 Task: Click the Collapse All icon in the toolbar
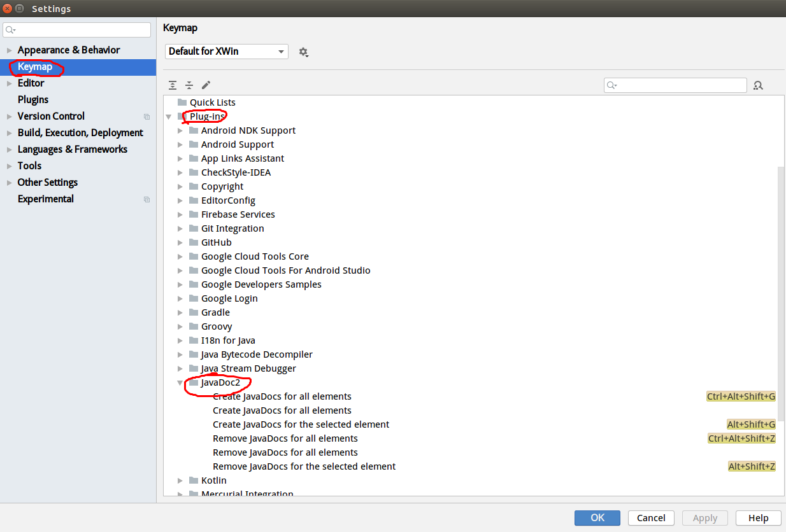click(x=189, y=85)
